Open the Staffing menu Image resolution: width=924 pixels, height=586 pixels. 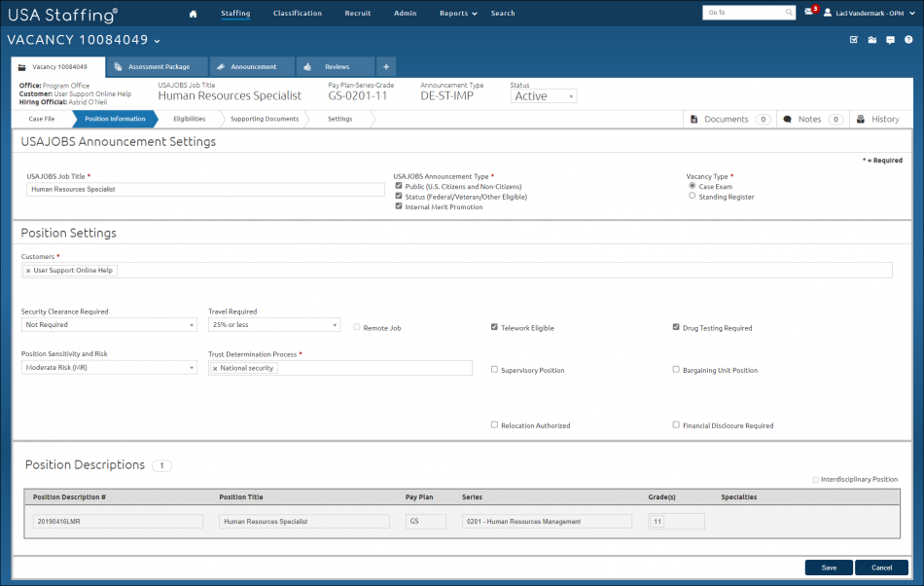coord(235,13)
